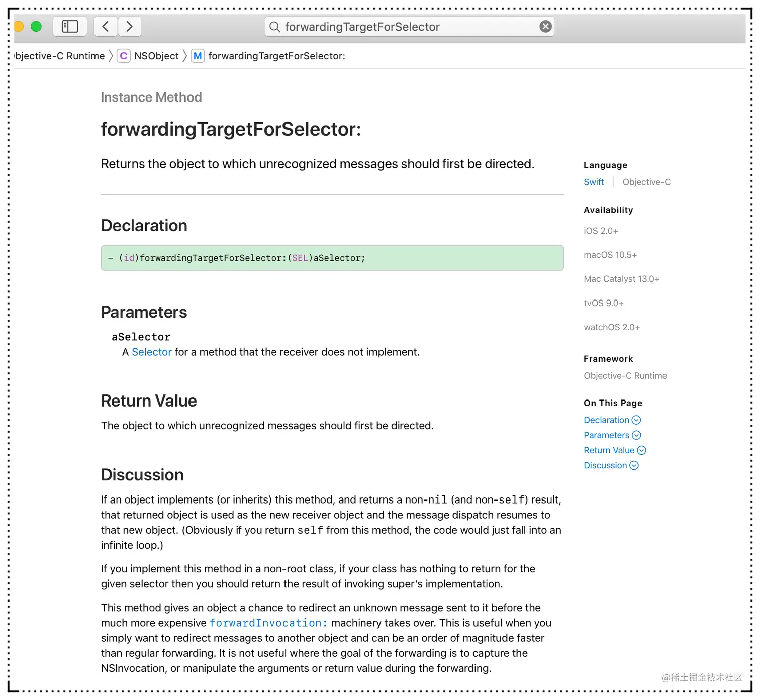Screen dimensions: 760x700
Task: Click the blue M method icon
Action: 198,56
